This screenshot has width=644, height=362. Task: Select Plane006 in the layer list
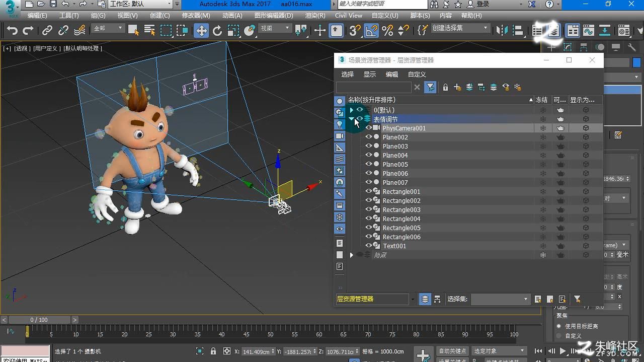[x=395, y=173]
